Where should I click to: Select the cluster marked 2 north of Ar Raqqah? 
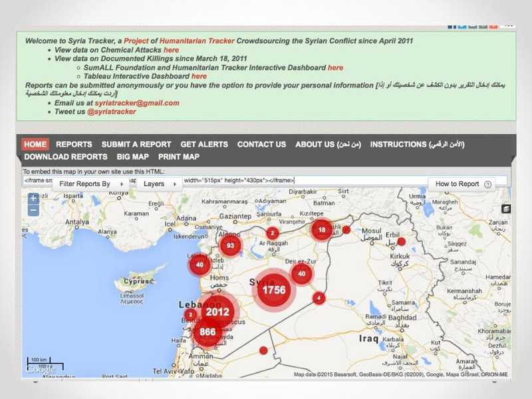pyautogui.click(x=273, y=233)
